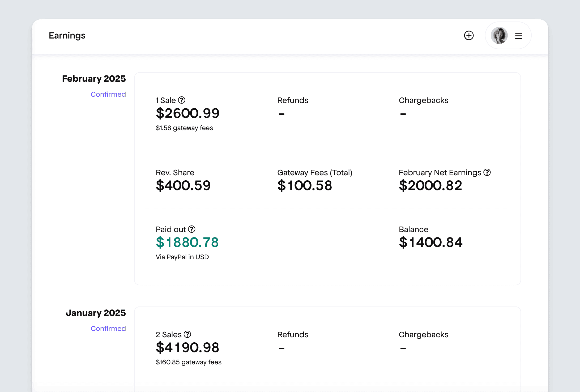Click the February 2025 heading
This screenshot has height=392, width=580.
[x=94, y=79]
